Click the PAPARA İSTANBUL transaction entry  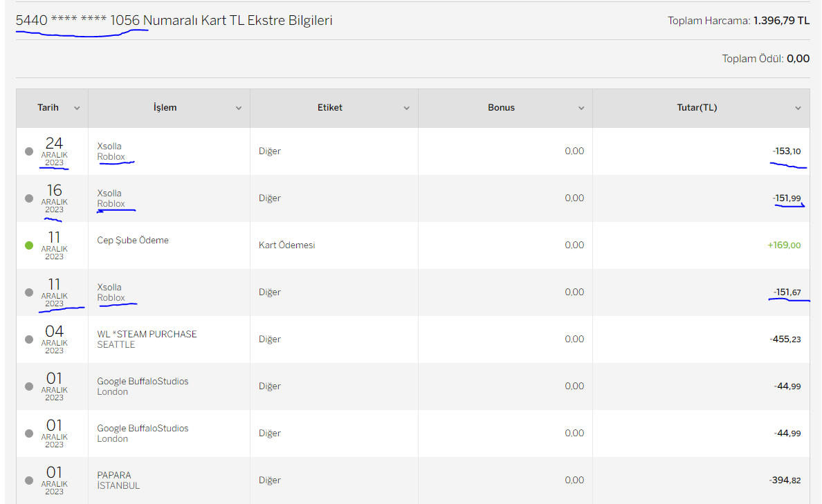click(118, 480)
